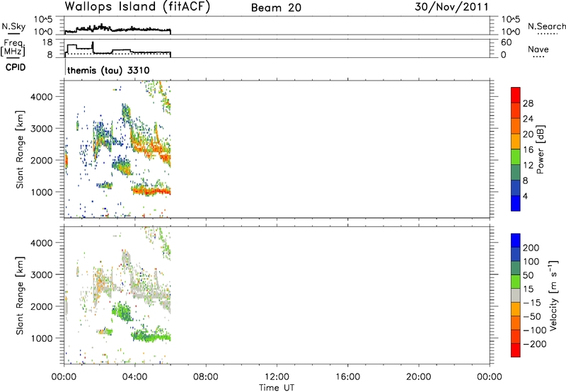Click the 'Power [dB]' colorbar title
Viewport: 566px width, 392px height.
540,149
